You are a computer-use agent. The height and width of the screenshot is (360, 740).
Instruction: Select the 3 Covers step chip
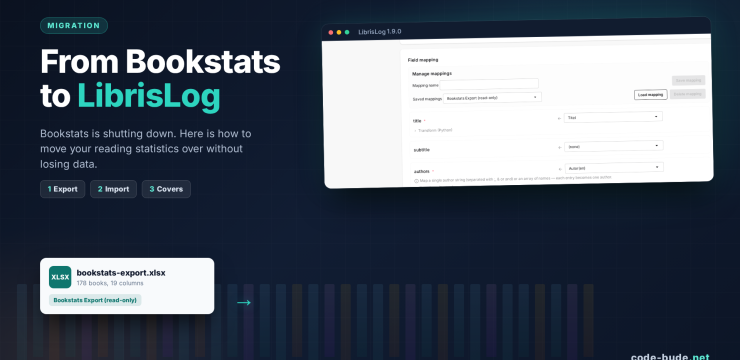pyautogui.click(x=166, y=189)
